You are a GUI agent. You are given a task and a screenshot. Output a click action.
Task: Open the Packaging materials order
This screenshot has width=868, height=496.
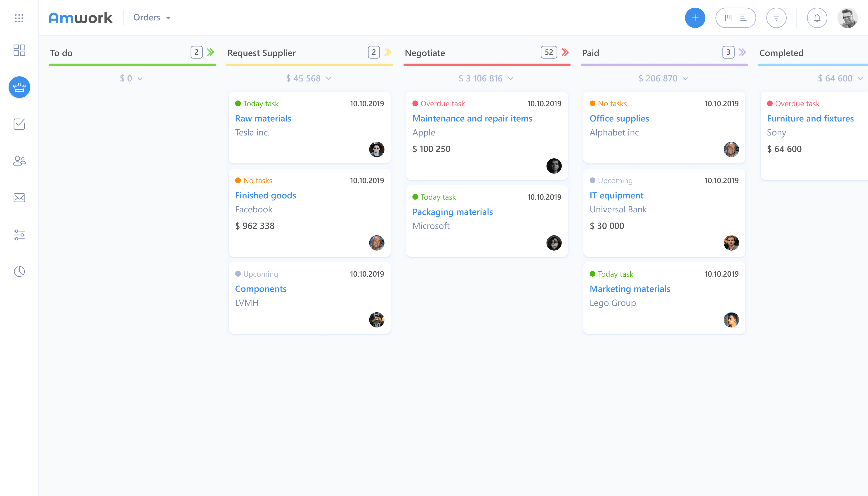[453, 212]
